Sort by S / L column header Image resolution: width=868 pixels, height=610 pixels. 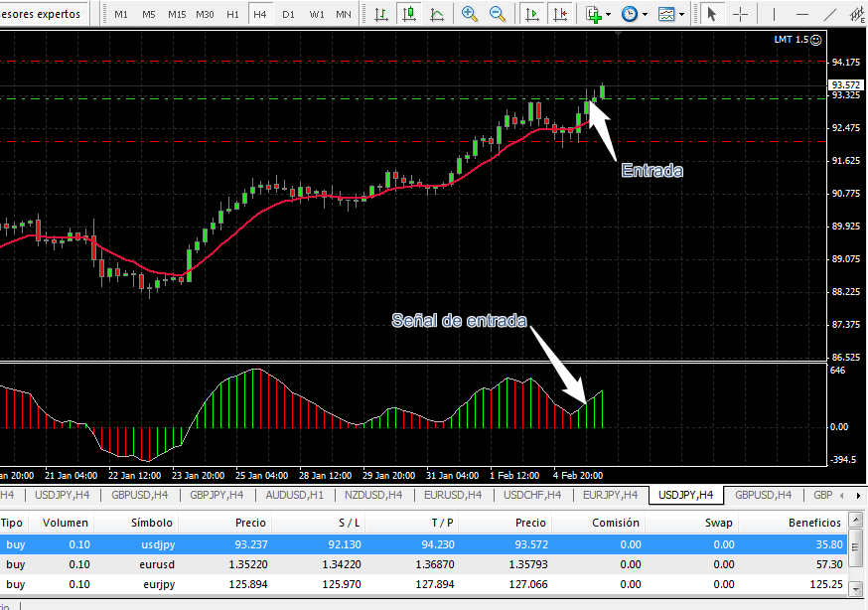click(x=319, y=523)
